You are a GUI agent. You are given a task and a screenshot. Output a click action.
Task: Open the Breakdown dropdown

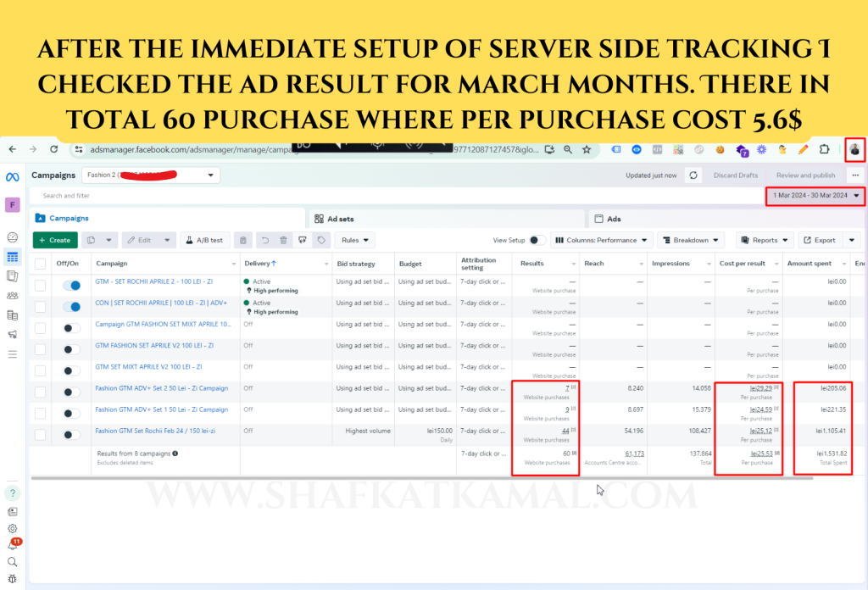click(x=691, y=240)
